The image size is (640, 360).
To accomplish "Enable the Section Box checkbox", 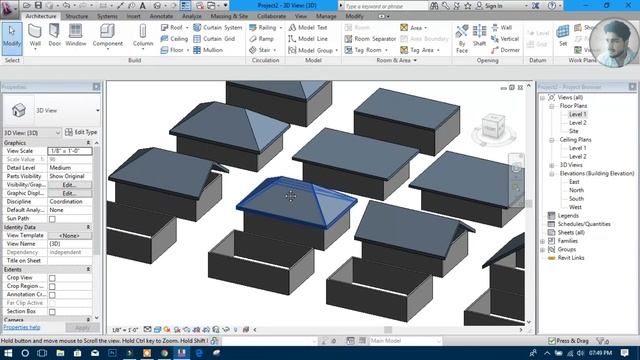I will click(x=52, y=312).
